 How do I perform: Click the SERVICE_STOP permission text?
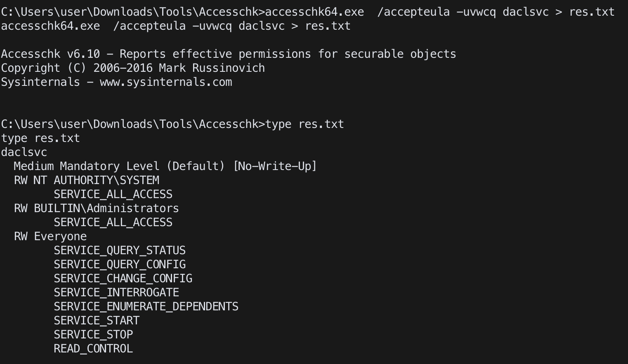click(93, 335)
